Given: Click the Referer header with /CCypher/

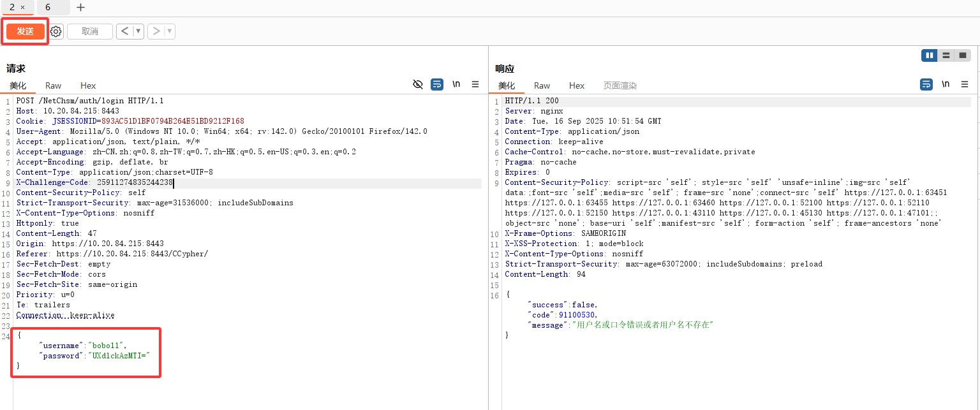Looking at the screenshot, I should coord(112,254).
